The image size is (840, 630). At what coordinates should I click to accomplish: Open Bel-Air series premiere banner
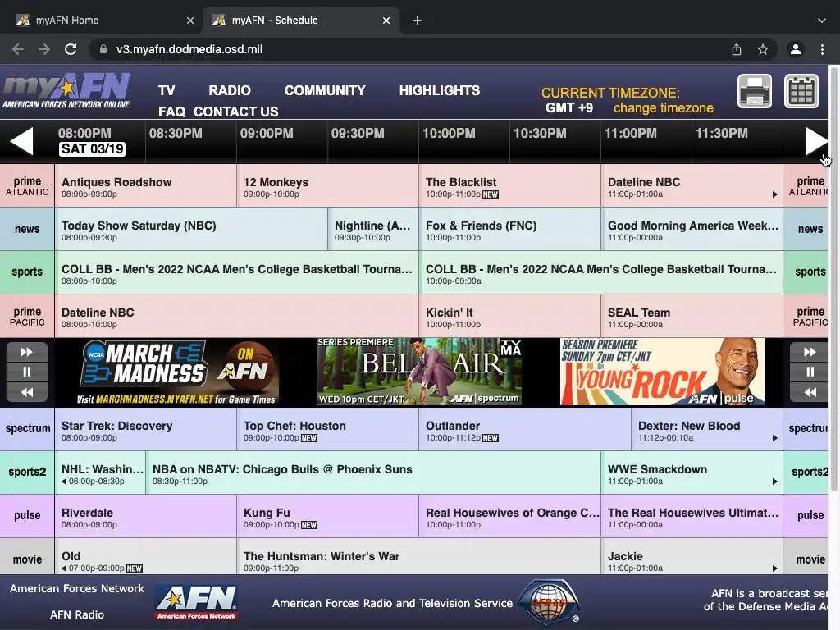point(419,372)
